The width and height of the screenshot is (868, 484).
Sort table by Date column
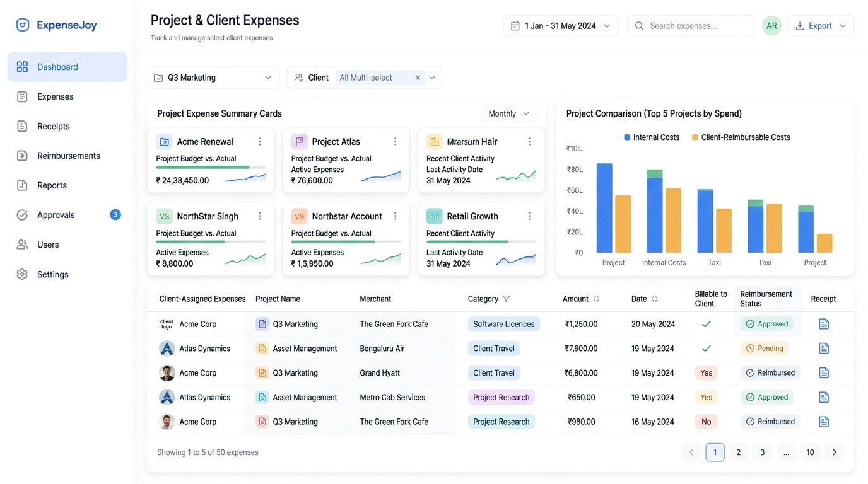coord(655,299)
